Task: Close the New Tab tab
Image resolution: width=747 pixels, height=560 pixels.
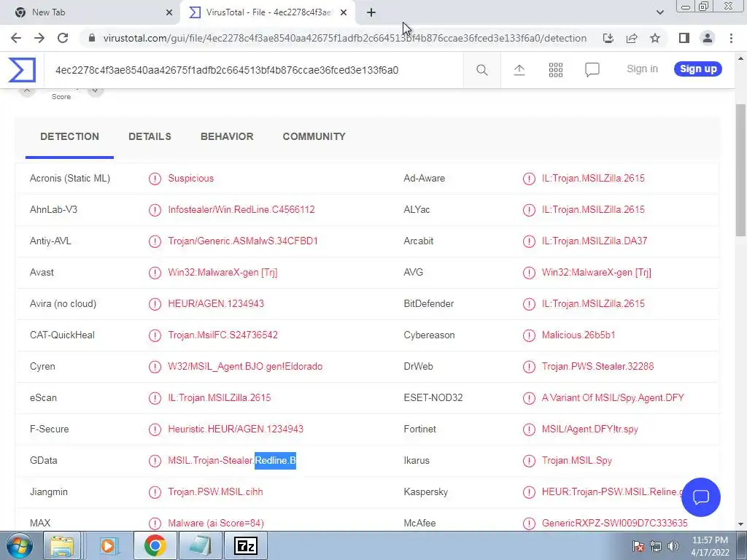Action: (x=169, y=12)
